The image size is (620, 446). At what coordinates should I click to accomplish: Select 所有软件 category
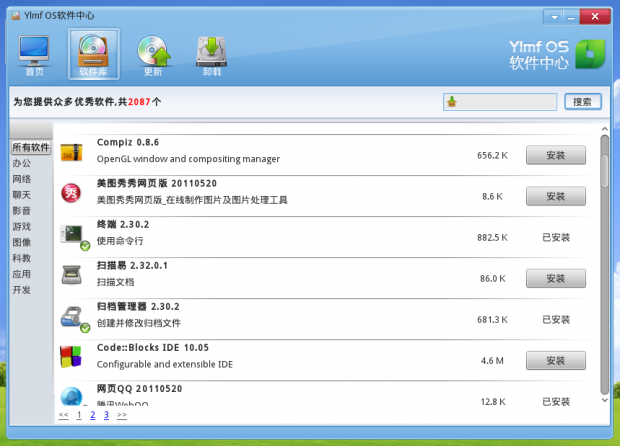tap(31, 147)
